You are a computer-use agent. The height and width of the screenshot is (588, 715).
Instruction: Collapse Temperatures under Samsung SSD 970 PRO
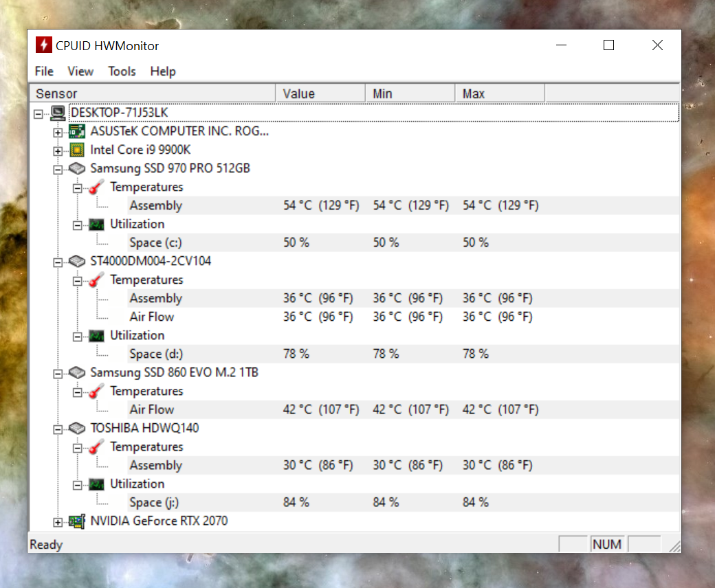(x=77, y=188)
